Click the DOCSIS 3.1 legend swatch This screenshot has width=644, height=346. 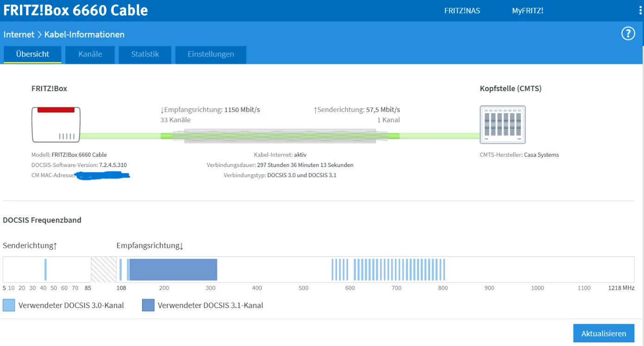[x=148, y=305]
